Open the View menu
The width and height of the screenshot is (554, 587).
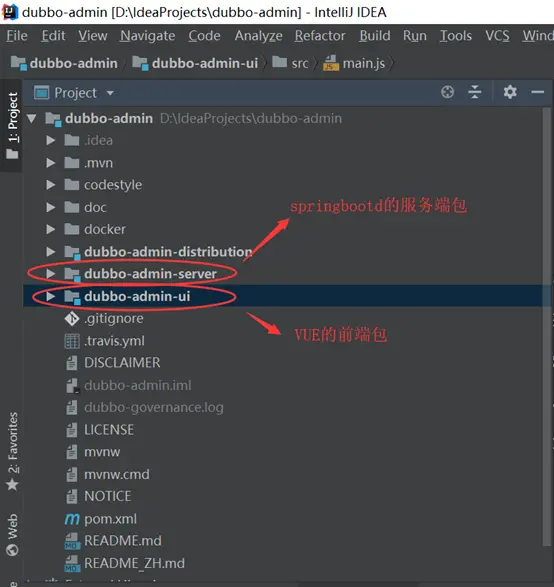coord(92,36)
